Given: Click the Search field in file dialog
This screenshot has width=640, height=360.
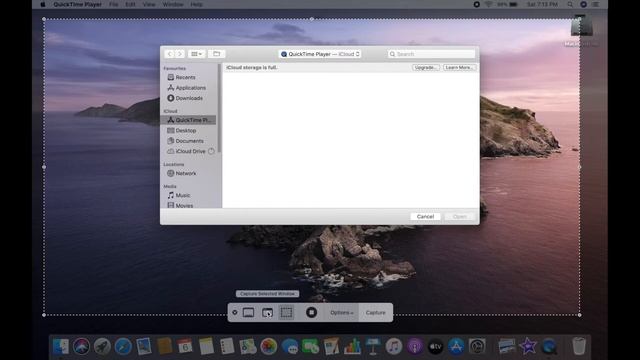Looking at the screenshot, I should (431, 54).
